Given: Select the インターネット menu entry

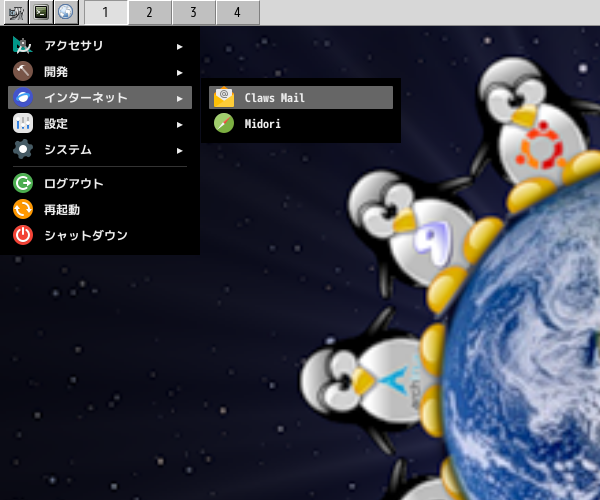Looking at the screenshot, I should (x=100, y=98).
